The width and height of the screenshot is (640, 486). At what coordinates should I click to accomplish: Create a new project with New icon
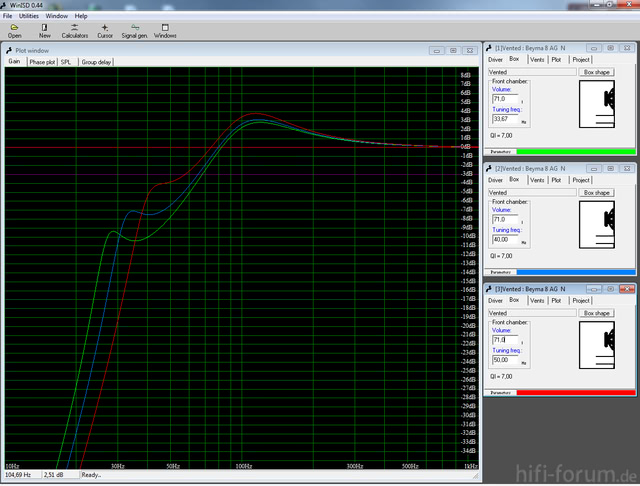click(45, 31)
